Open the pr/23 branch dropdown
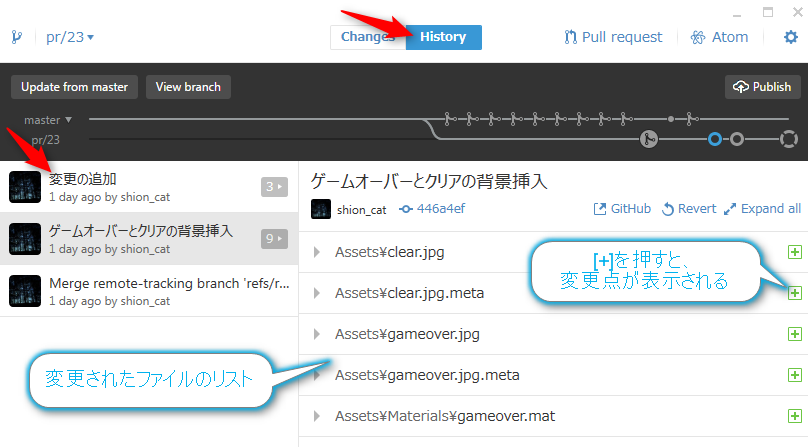 tap(70, 37)
